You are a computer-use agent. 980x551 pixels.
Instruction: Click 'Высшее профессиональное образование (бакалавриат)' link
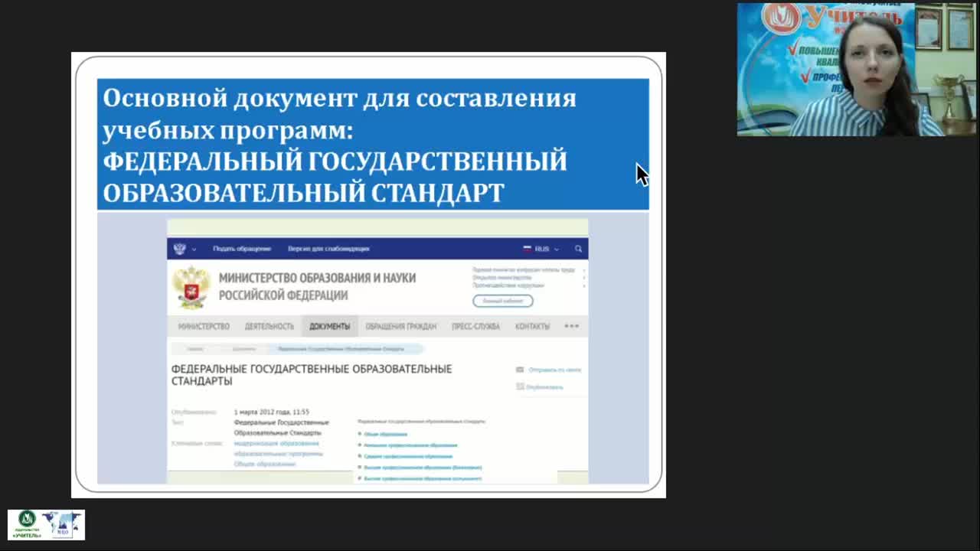423,467
